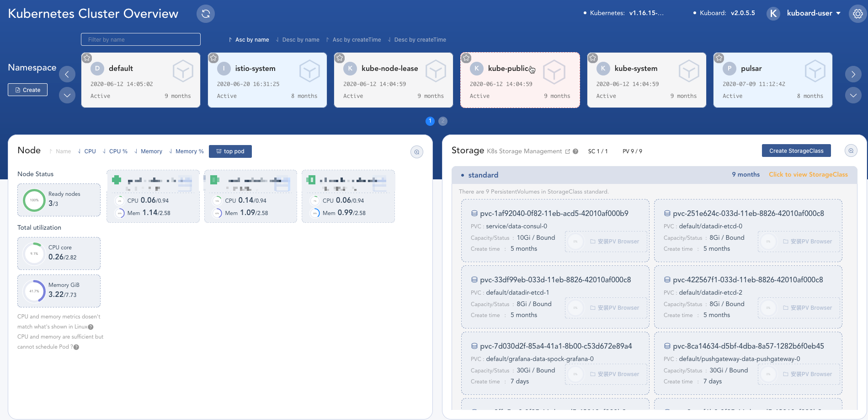This screenshot has width=868, height=420.
Task: Open the istio-system namespace card
Action: click(x=267, y=80)
